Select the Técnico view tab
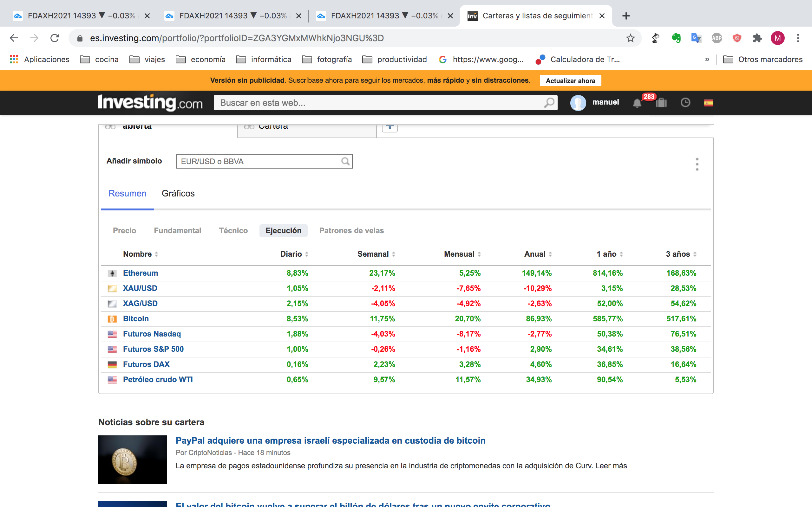This screenshot has height=507, width=812. click(x=233, y=231)
